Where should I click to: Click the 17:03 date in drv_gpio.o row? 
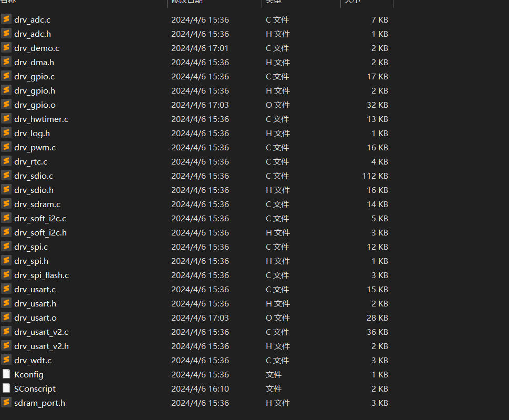click(x=200, y=105)
